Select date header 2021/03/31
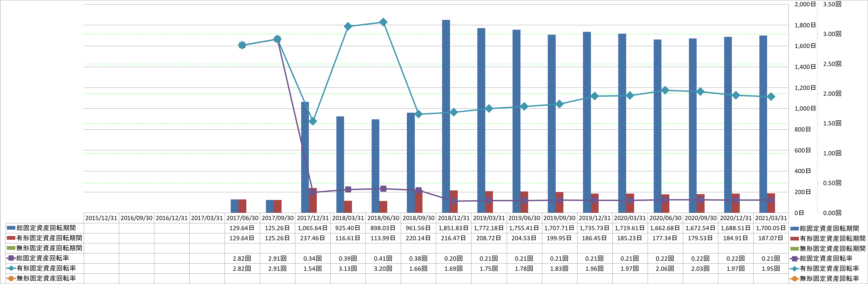This screenshot has height=284, width=868. click(x=771, y=218)
